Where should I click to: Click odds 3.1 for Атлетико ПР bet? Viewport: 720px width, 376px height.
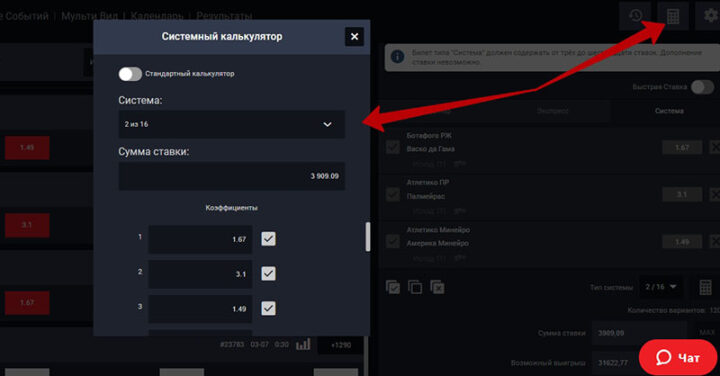click(x=682, y=194)
